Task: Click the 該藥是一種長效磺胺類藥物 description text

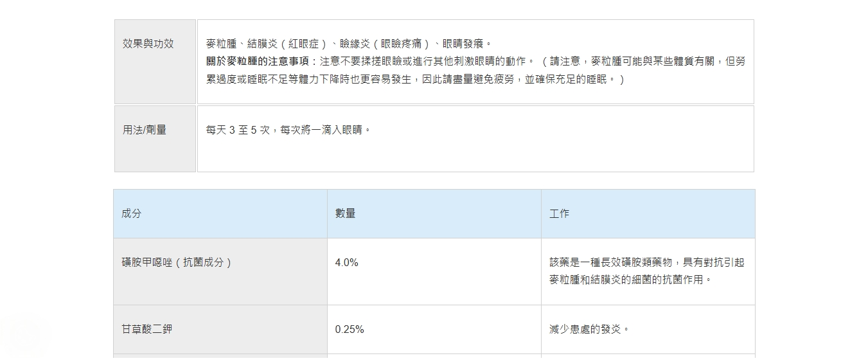Action: [610, 263]
